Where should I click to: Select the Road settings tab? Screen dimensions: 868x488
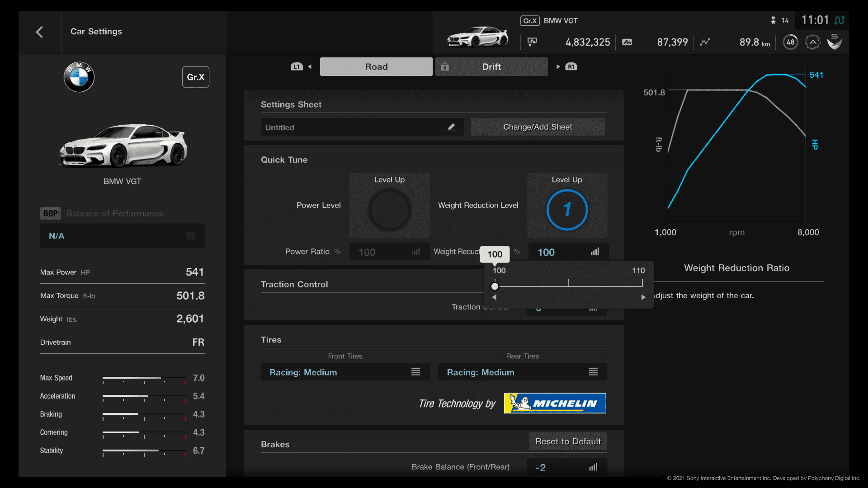click(x=376, y=66)
